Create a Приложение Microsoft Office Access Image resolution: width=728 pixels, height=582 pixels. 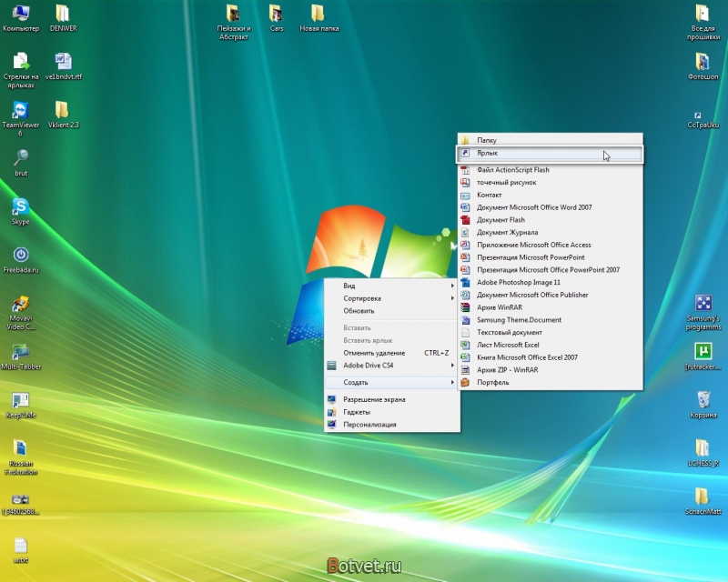click(551, 245)
